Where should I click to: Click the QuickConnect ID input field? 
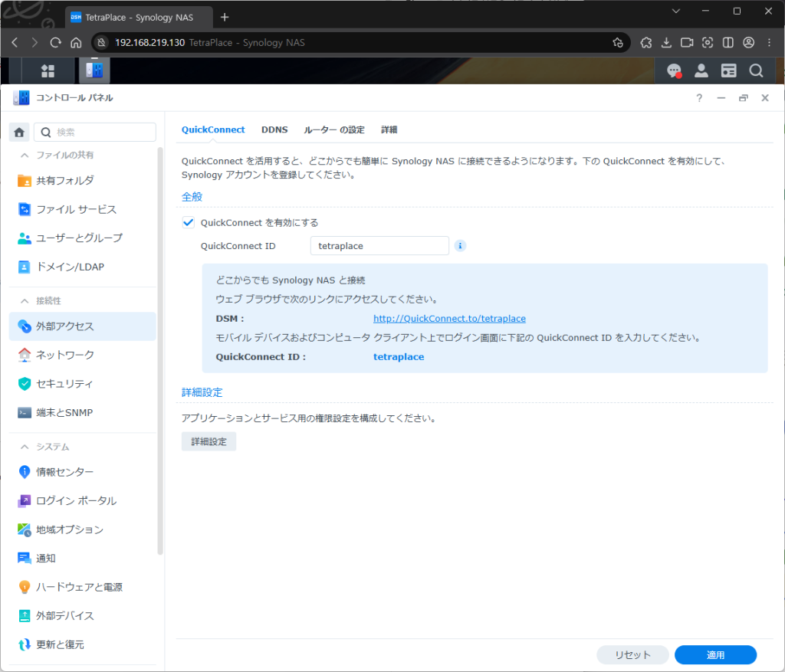[379, 246]
